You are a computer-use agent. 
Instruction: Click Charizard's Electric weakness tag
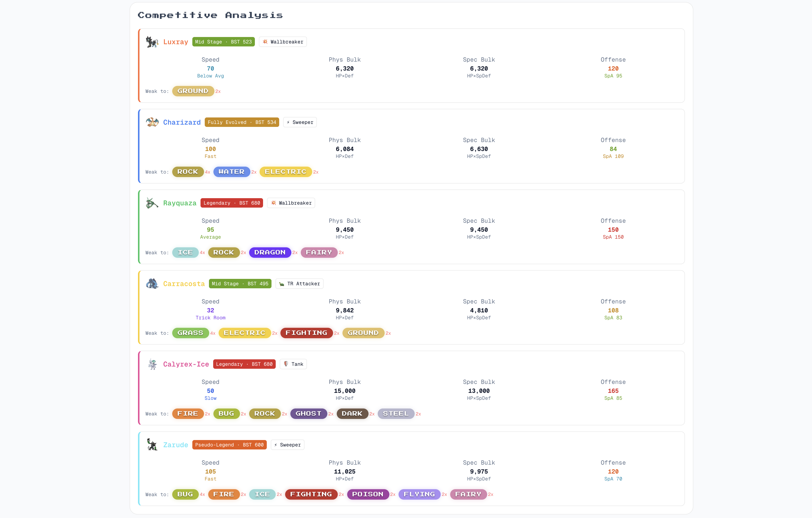(286, 172)
